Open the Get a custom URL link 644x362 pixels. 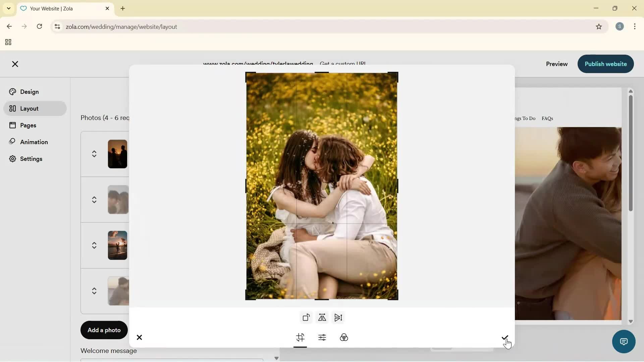pos(342,64)
